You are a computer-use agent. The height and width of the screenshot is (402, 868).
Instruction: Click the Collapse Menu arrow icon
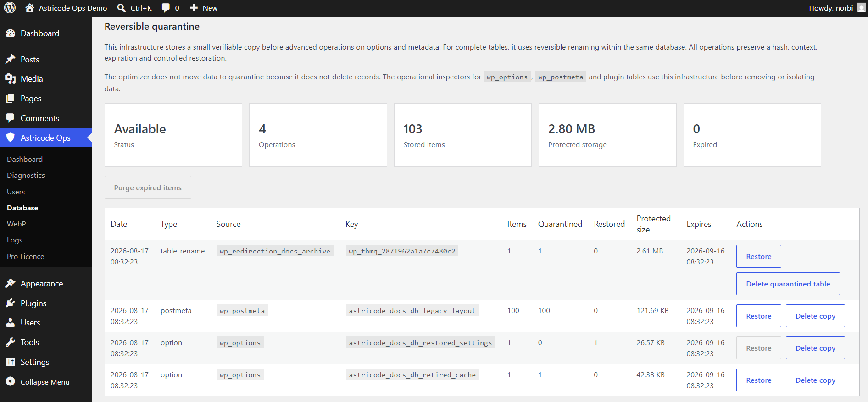[x=10, y=381]
